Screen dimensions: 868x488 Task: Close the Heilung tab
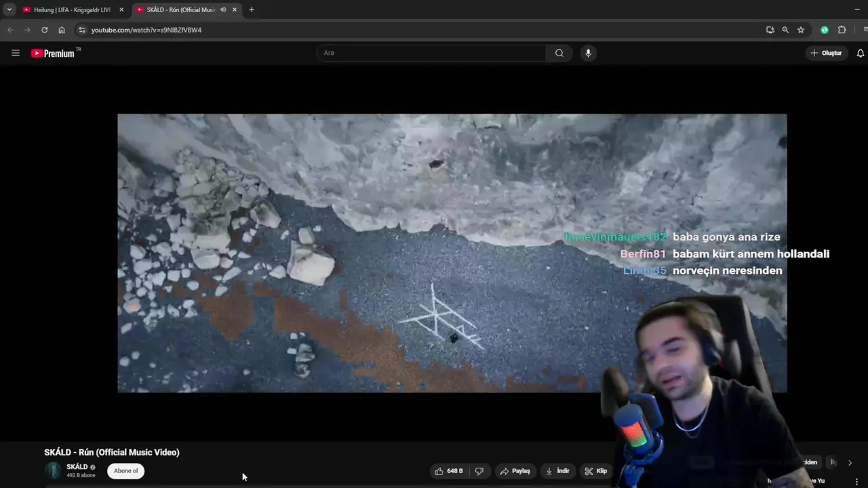click(x=121, y=9)
